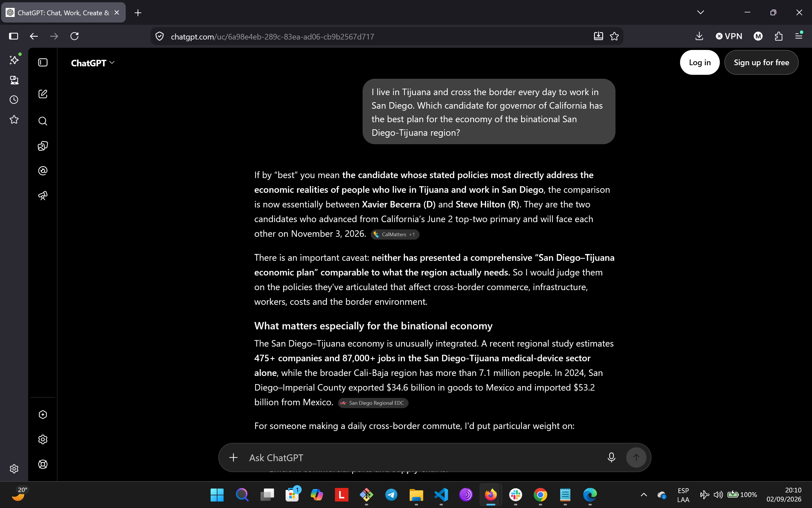
Task: Launch Microsoft Store from the taskbar
Action: pos(292,495)
